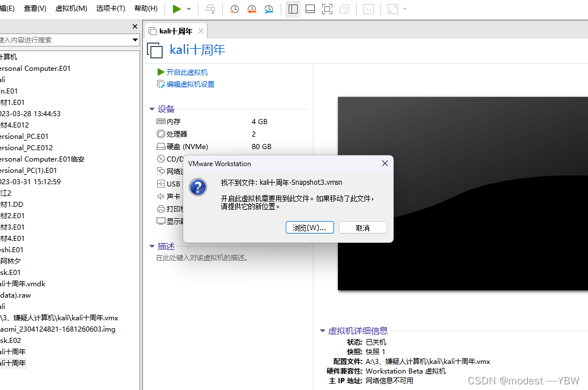Image resolution: width=588 pixels, height=390 pixels.
Task: Click the console view toolbar icon
Action: (x=369, y=9)
